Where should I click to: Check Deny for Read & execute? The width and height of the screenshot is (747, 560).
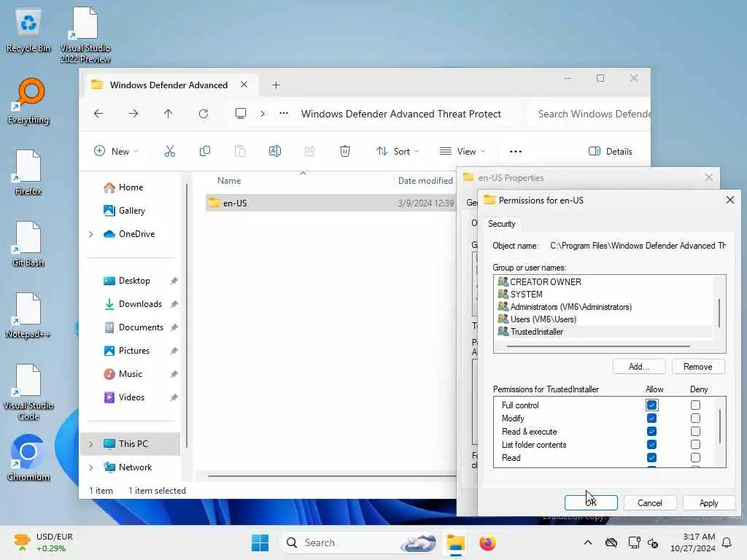pyautogui.click(x=695, y=432)
